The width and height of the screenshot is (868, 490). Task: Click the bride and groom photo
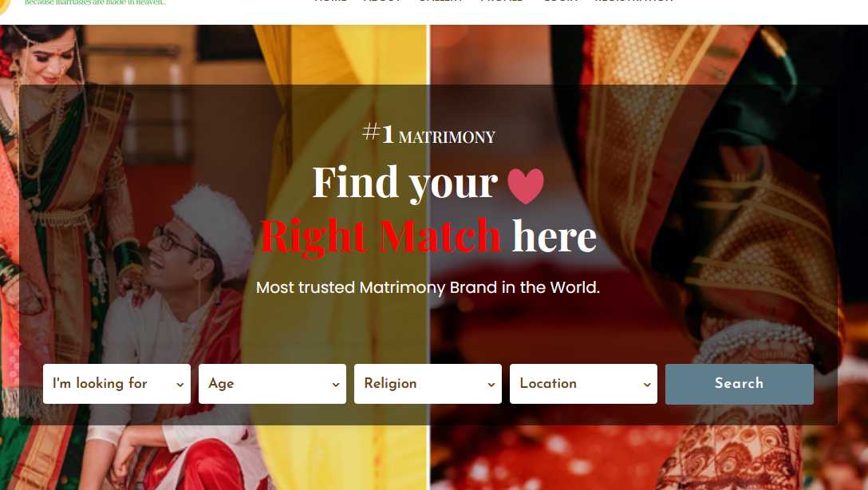(214, 258)
